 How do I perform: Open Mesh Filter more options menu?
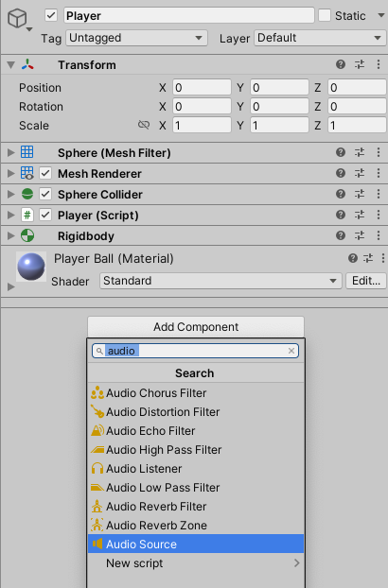click(x=379, y=152)
